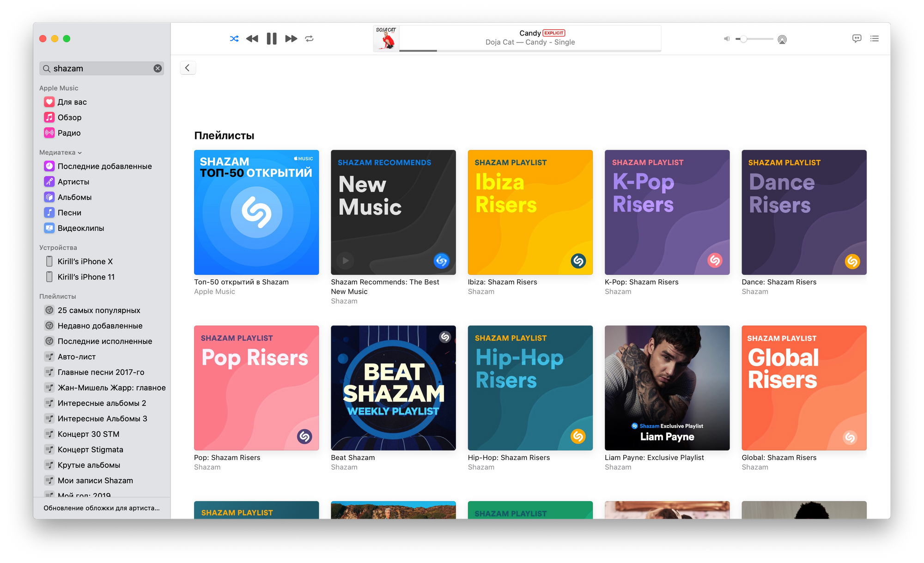Click Liam Payne: Exclusive Playlist title
The height and width of the screenshot is (563, 924).
click(x=654, y=458)
